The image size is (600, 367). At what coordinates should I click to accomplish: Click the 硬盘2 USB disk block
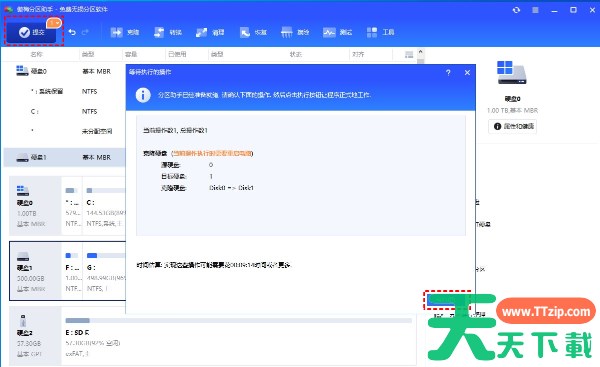(x=35, y=336)
